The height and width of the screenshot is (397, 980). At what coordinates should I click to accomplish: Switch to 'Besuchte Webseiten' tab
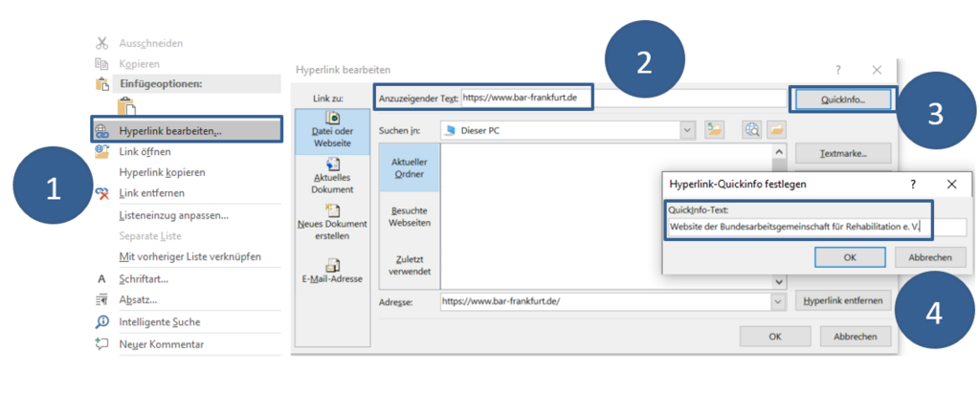point(410,216)
